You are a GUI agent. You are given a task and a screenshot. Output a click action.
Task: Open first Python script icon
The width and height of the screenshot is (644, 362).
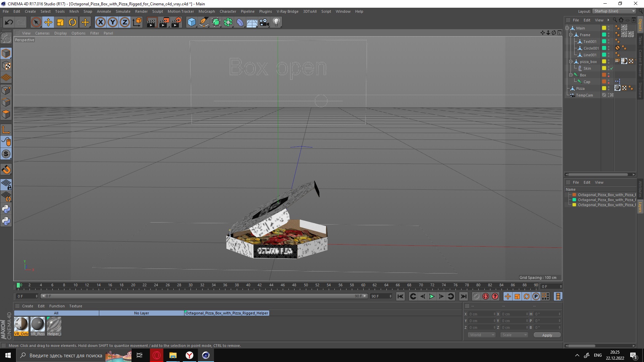pos(6,209)
